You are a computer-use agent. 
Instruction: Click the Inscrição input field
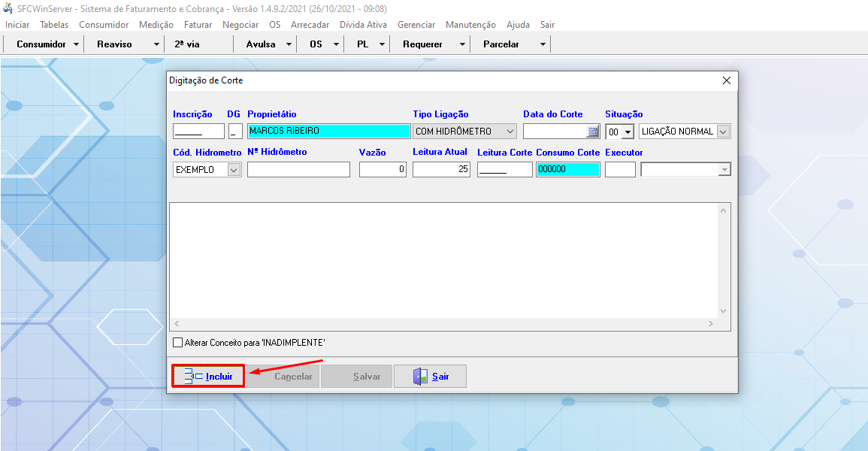198,132
